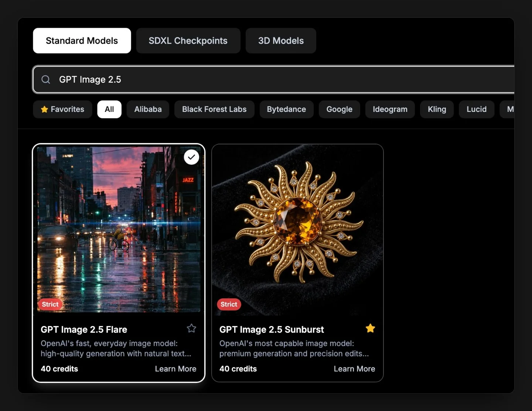Filter models by Google
Viewport: 532px width, 411px height.
point(339,109)
